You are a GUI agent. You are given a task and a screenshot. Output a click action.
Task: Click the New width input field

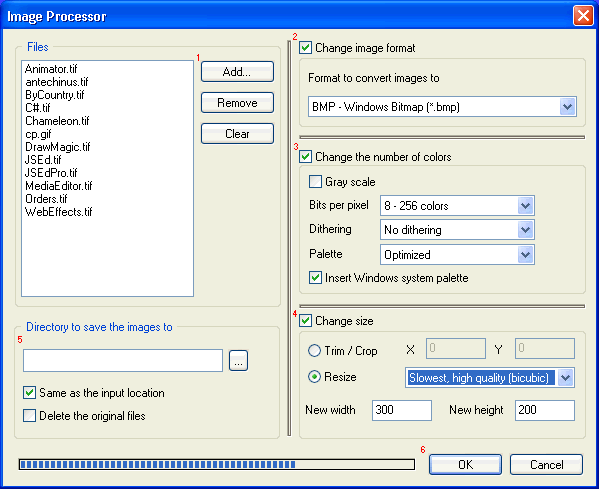(x=402, y=410)
